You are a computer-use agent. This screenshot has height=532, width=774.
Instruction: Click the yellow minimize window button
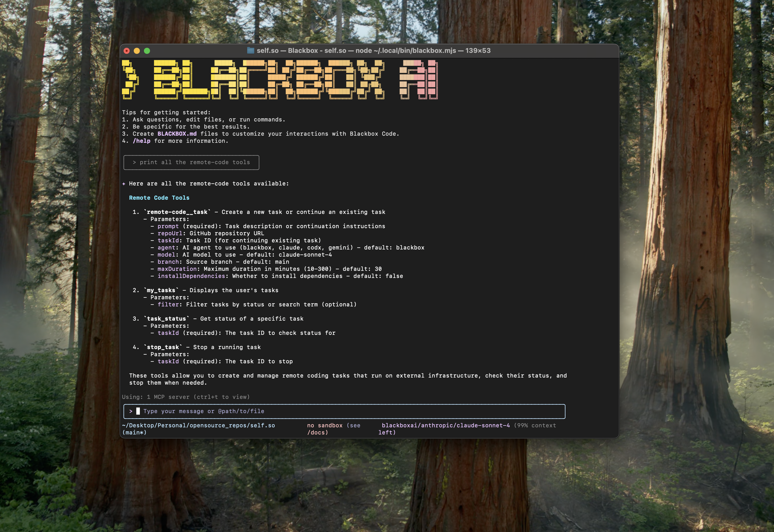(x=137, y=51)
